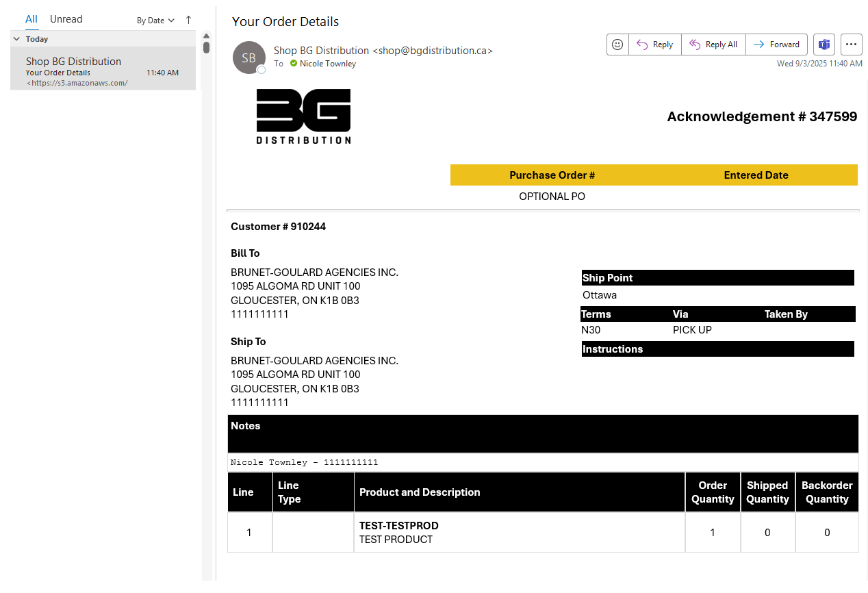This screenshot has width=868, height=593.
Task: Switch to the Unread tab
Action: pos(66,19)
